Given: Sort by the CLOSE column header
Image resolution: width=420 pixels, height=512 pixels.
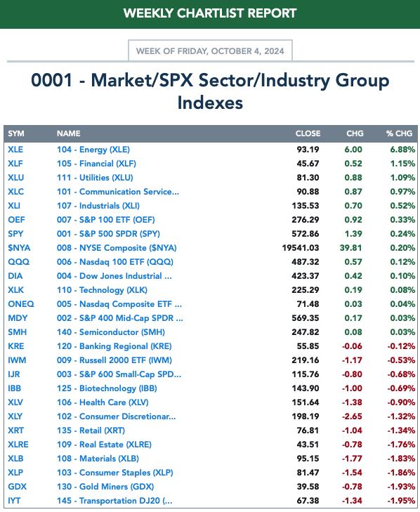Looking at the screenshot, I should 308,133.
